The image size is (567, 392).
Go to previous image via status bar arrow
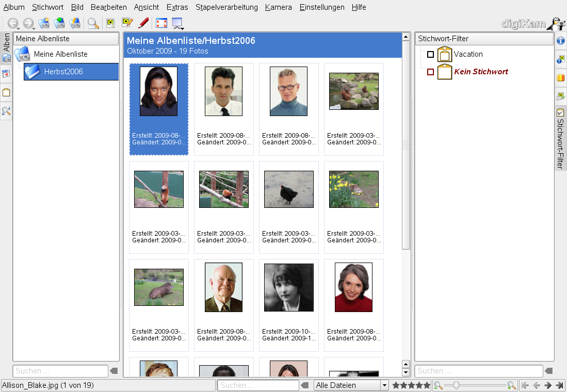pos(537,385)
